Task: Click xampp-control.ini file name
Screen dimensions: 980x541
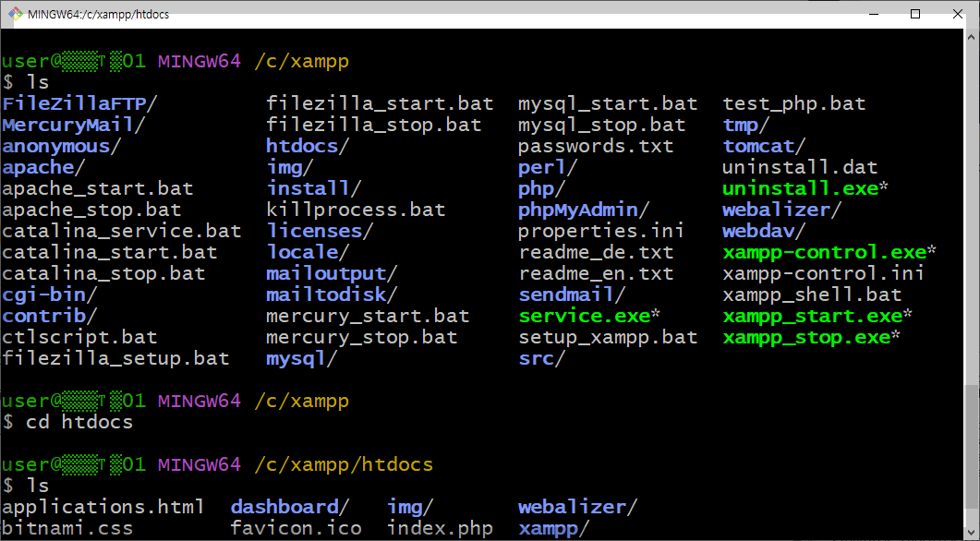Action: point(824,273)
